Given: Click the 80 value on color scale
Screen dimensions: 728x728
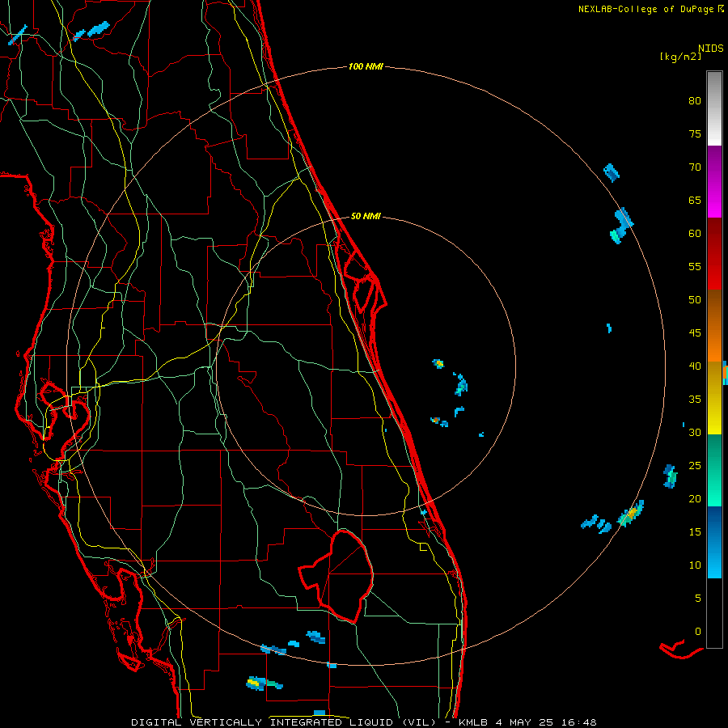Looking at the screenshot, I should coord(695,101).
